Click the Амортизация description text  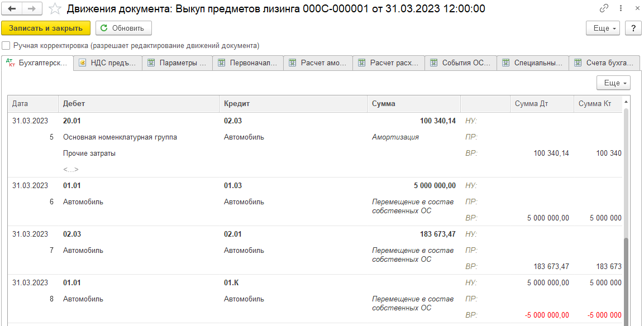pos(395,137)
